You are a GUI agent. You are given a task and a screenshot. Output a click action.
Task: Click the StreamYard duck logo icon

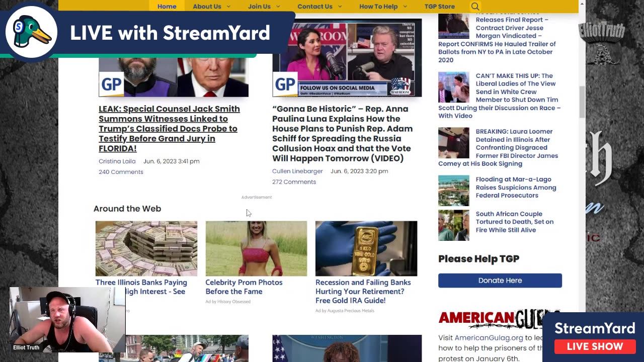point(31,32)
